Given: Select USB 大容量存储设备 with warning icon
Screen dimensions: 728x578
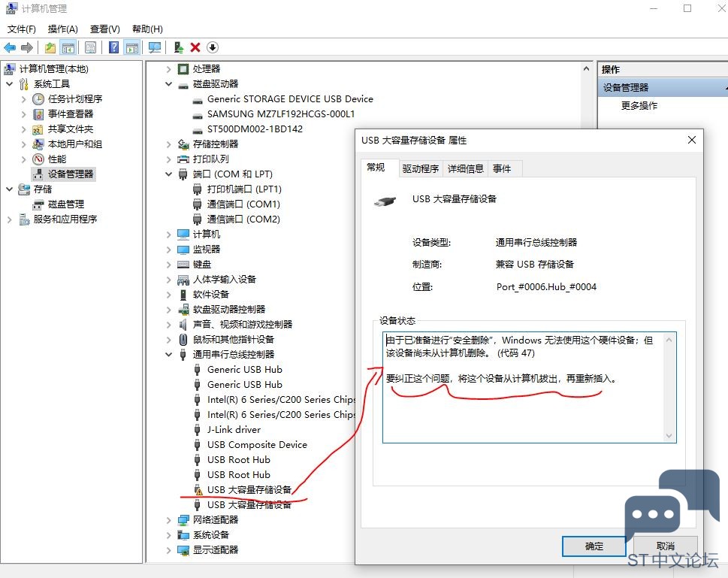Looking at the screenshot, I should (x=249, y=490).
